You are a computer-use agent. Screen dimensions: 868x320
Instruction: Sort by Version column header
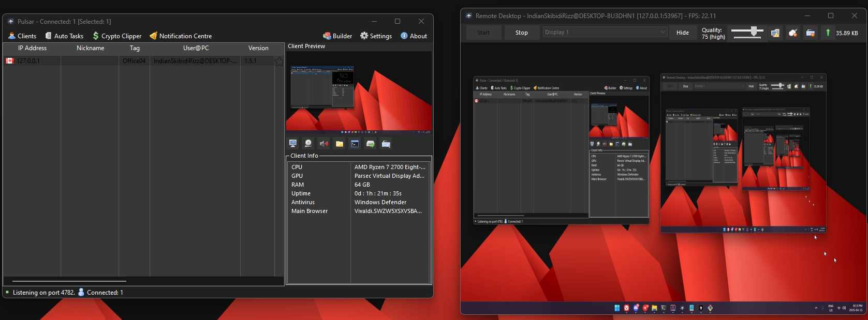[x=258, y=48]
